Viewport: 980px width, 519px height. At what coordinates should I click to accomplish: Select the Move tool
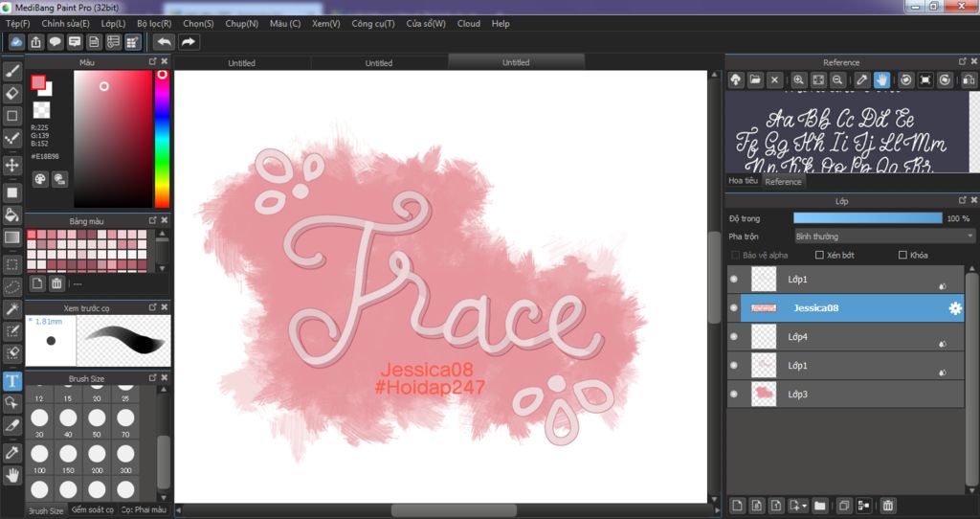(11, 165)
